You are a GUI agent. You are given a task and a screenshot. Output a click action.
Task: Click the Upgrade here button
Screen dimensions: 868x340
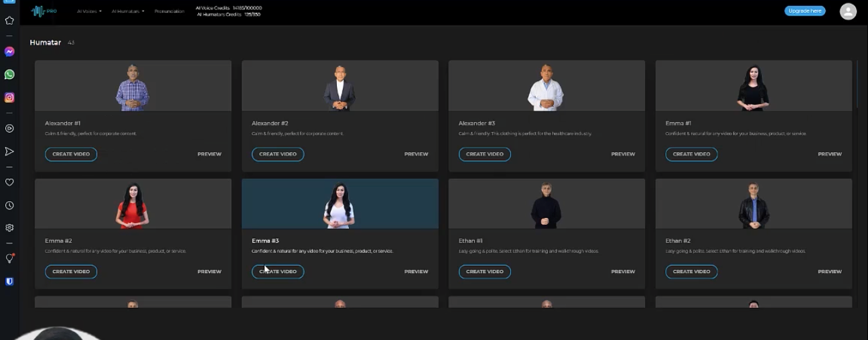point(804,11)
